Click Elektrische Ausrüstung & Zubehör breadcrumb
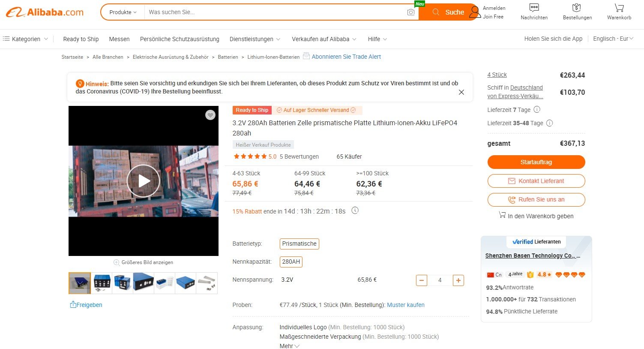 point(171,57)
